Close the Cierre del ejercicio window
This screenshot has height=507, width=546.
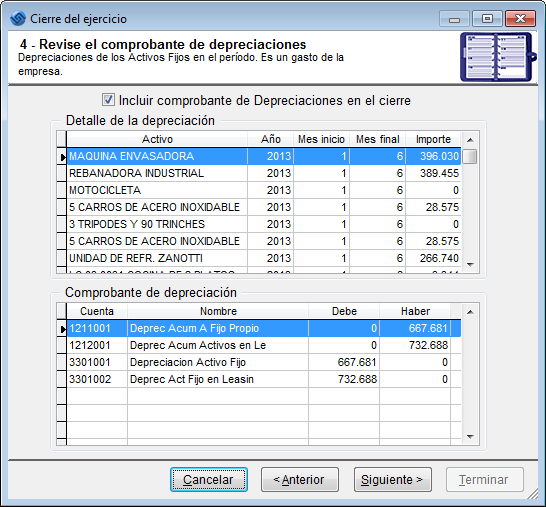click(520, 19)
